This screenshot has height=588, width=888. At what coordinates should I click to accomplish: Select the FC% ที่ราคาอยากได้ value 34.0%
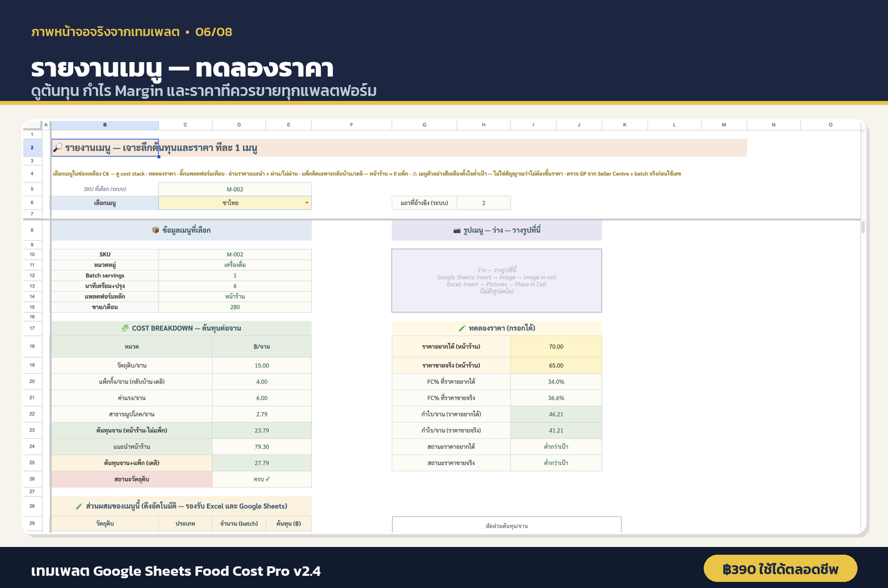[556, 382]
